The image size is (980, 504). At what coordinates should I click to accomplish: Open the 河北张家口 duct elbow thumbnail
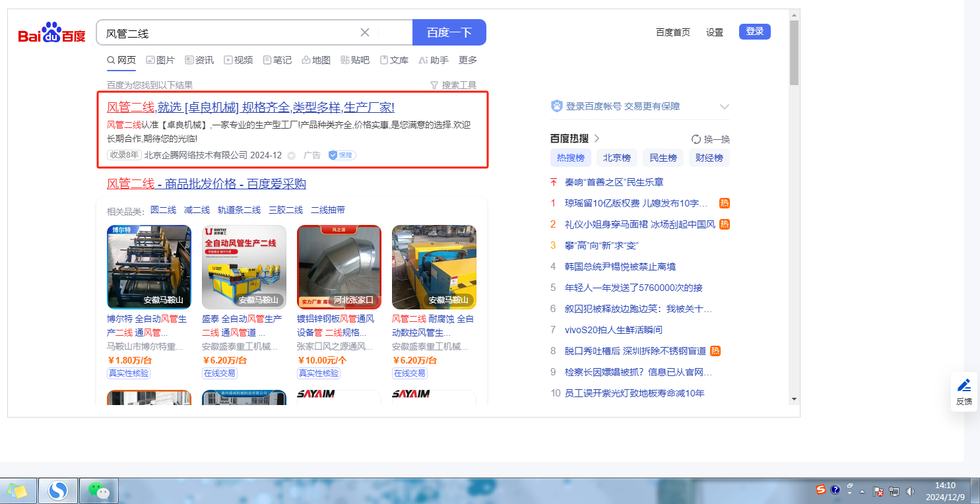coord(339,267)
